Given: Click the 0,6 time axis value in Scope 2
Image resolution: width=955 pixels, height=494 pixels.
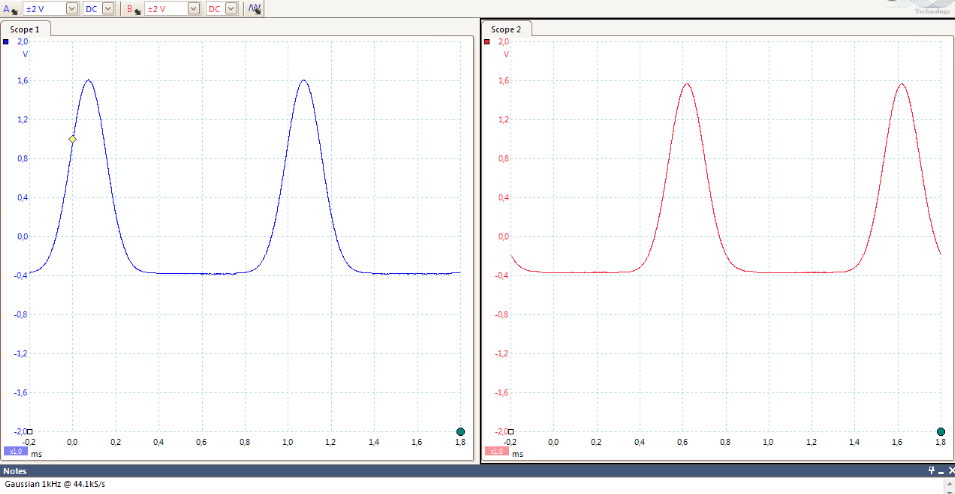Looking at the screenshot, I should coord(683,441).
